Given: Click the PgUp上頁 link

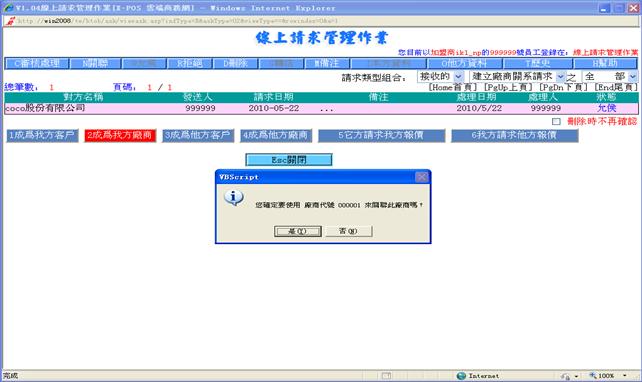Looking at the screenshot, I should coord(508,87).
